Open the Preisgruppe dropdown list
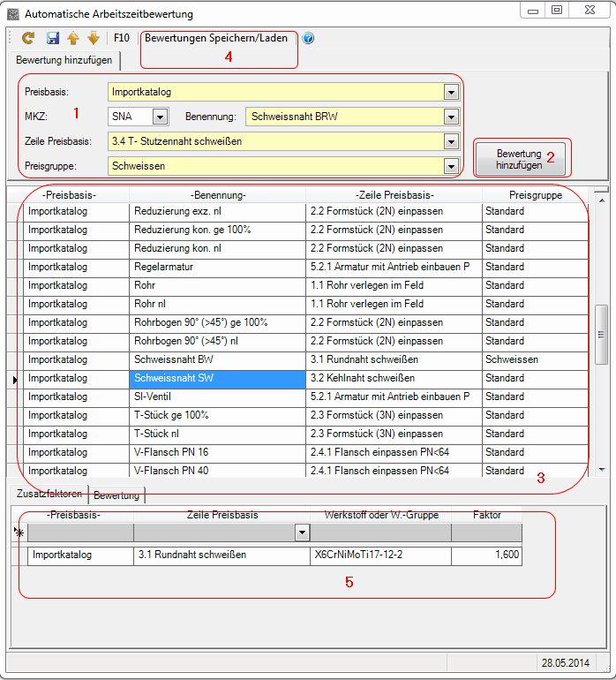Screen dimensions: 616x680 point(451,165)
